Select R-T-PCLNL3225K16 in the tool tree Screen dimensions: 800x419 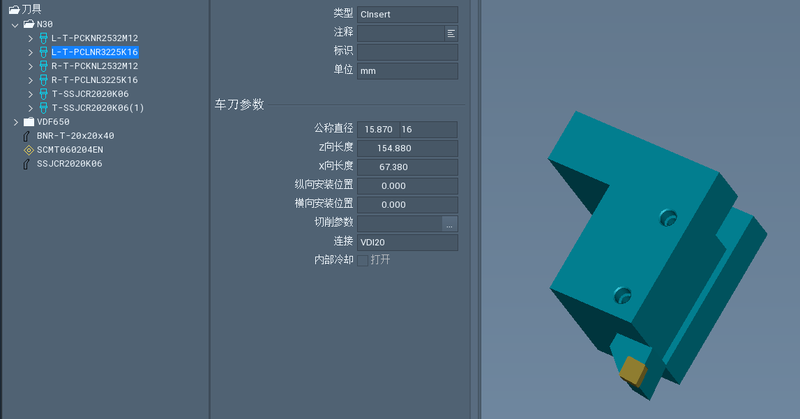[94, 80]
